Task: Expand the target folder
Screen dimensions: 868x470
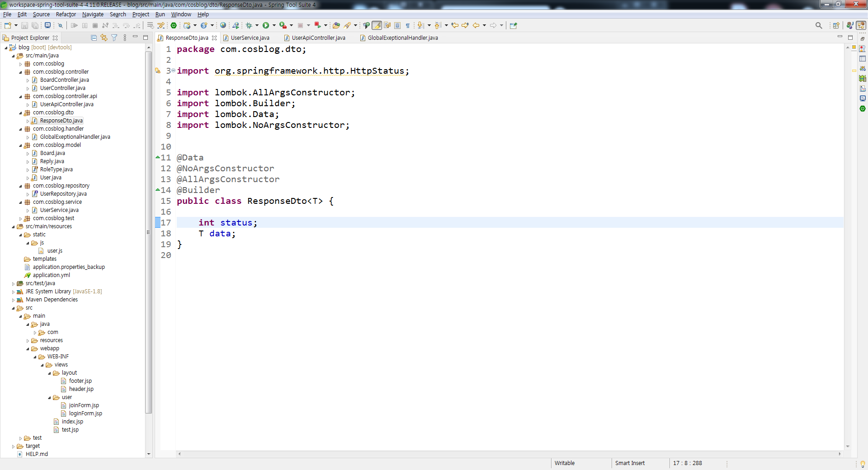Action: click(x=13, y=446)
